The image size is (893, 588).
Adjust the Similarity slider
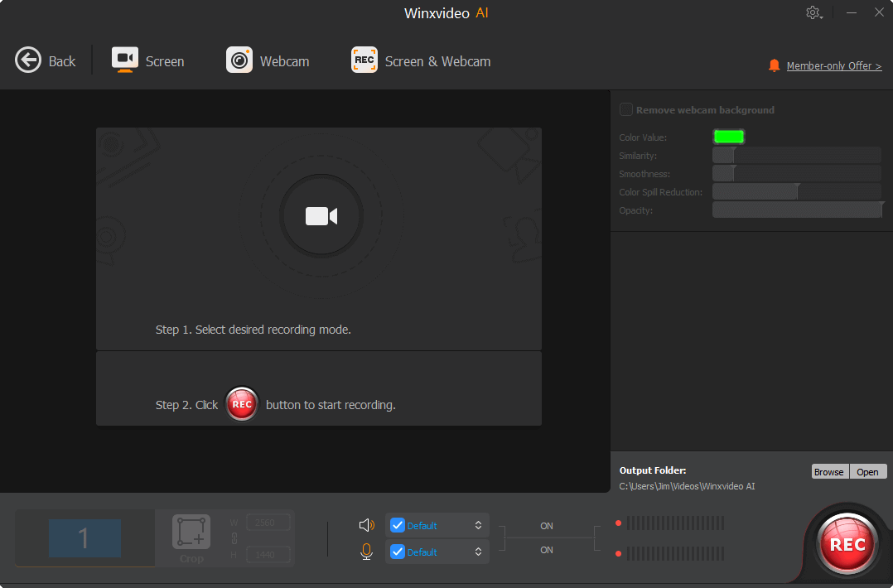coord(797,156)
